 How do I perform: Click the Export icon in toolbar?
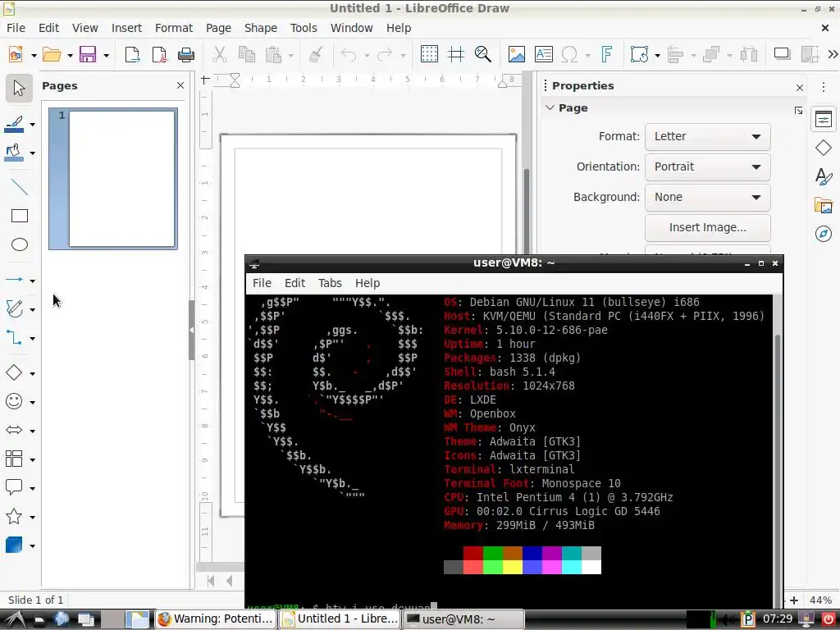[x=132, y=54]
